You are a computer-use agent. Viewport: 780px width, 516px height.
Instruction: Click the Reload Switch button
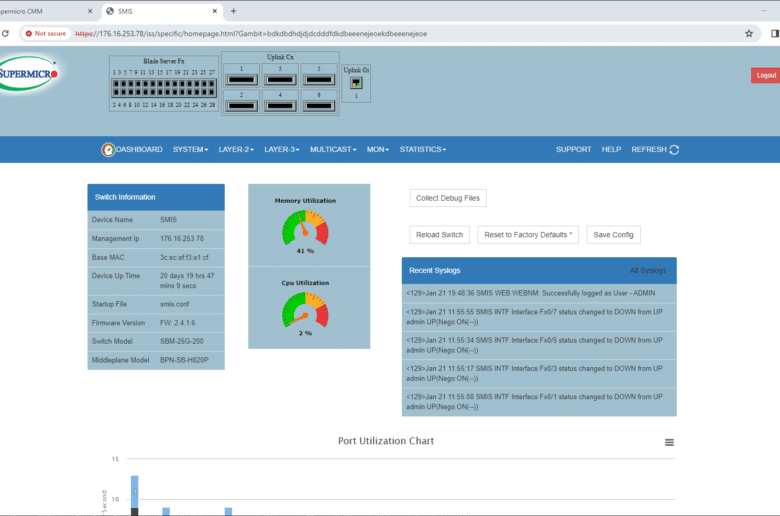(439, 235)
